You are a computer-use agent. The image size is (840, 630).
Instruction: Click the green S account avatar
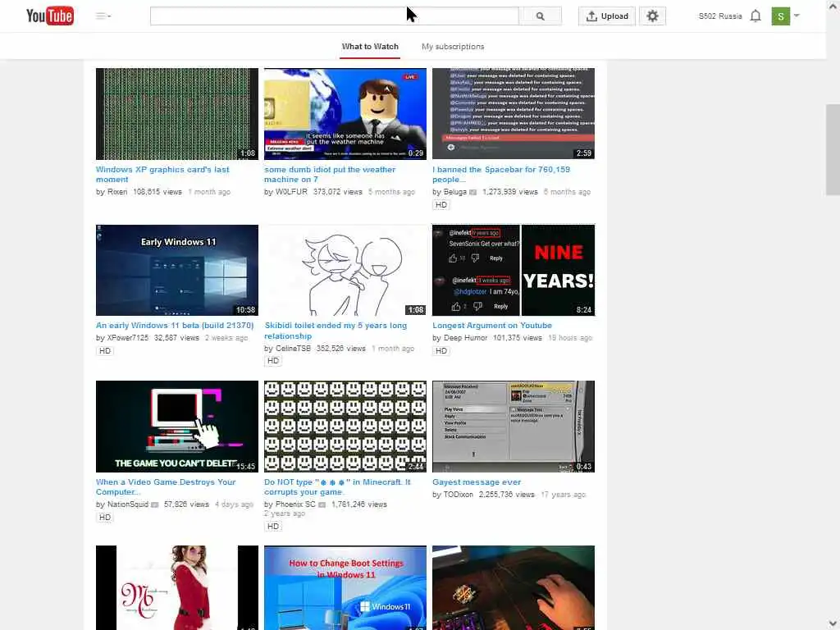click(x=781, y=16)
